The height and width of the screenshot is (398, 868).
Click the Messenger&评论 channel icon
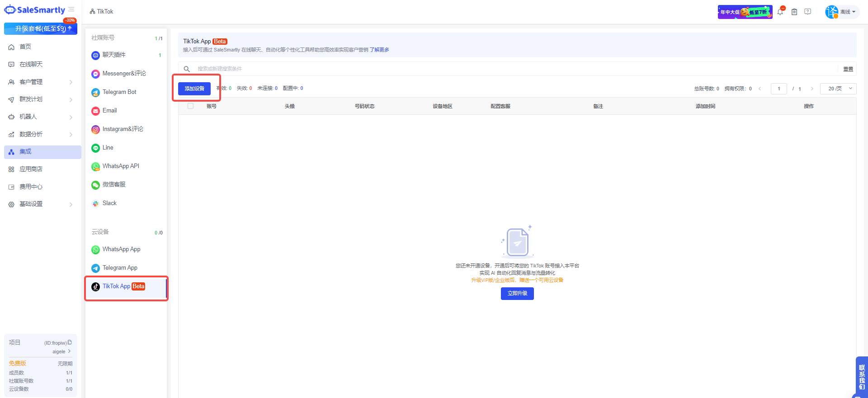tap(95, 74)
